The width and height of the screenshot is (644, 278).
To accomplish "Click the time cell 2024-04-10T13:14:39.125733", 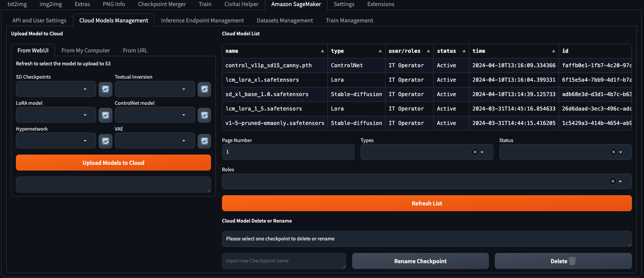I will click(x=514, y=94).
